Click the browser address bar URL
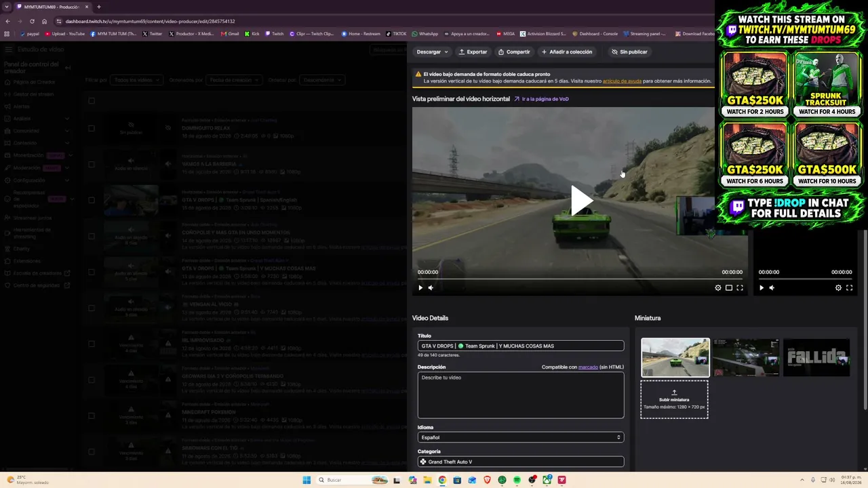The height and width of the screenshot is (488, 868). 150,21
